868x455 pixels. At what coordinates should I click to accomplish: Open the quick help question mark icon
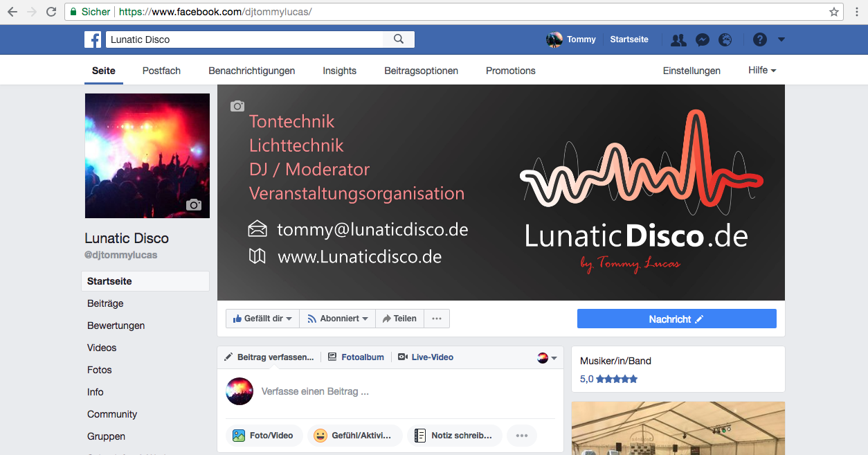760,39
